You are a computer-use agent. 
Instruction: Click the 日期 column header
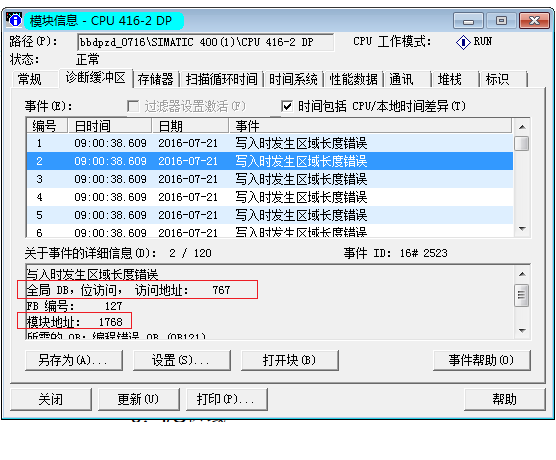(x=190, y=126)
